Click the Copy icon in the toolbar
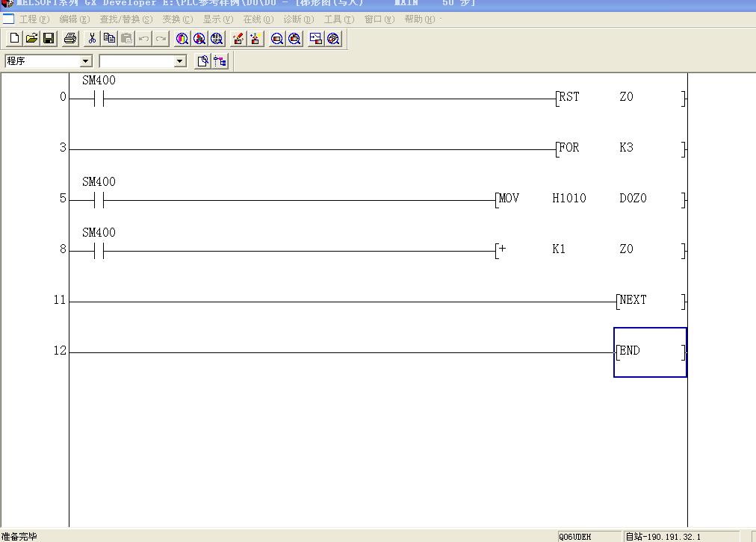Screen dimensions: 756x542 pyautogui.click(x=109, y=39)
